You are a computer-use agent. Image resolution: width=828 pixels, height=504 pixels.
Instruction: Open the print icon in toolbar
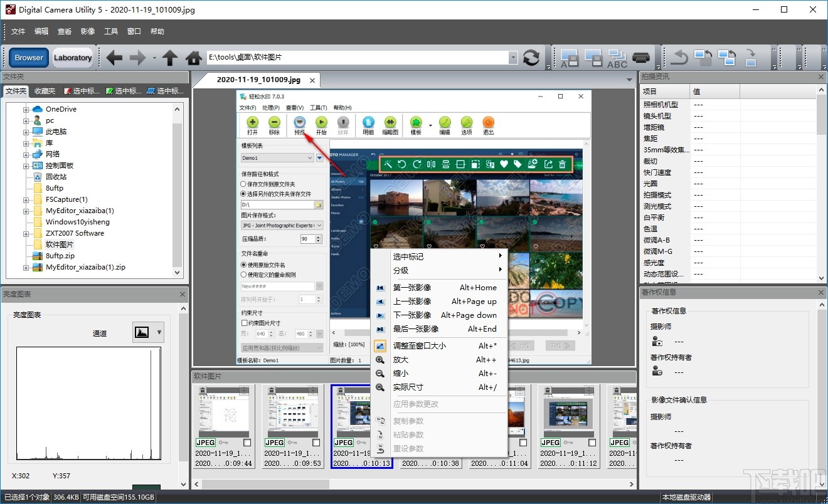(641, 58)
